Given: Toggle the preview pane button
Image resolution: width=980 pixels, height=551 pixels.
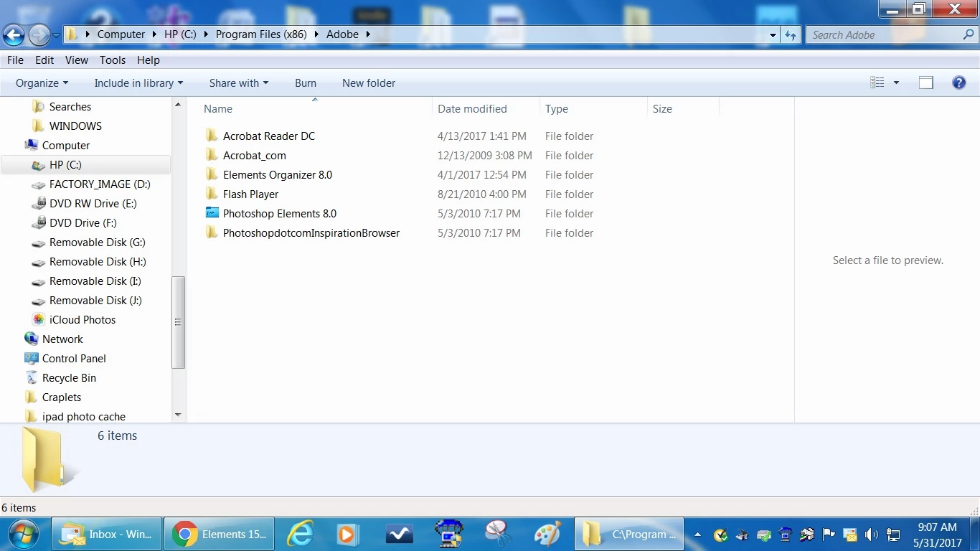Looking at the screenshot, I should point(926,83).
